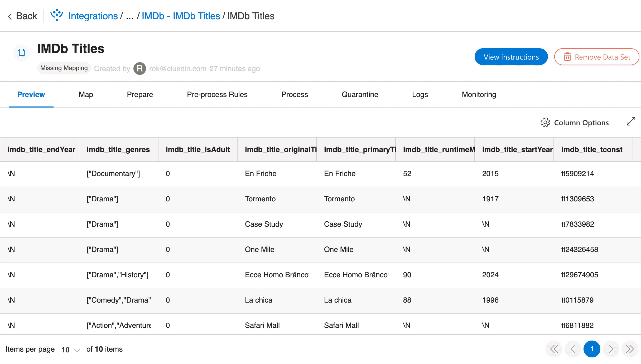Open the Prepare tab
Screen dimensions: 641x364
tap(140, 94)
